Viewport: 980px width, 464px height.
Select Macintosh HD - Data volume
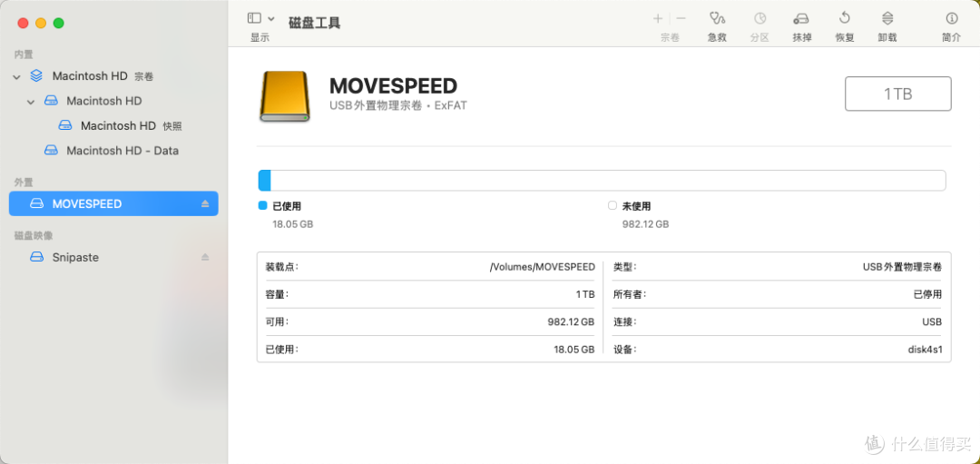coord(122,151)
